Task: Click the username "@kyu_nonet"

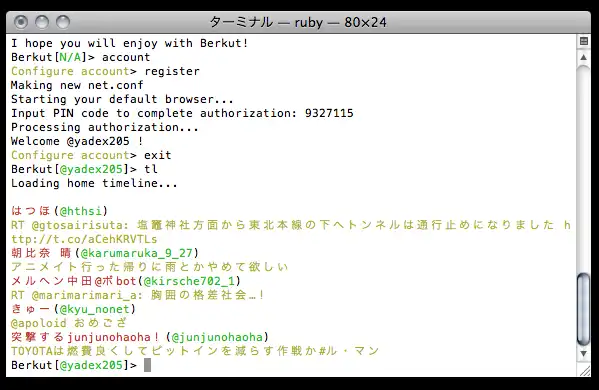Action: pyautogui.click(x=95, y=309)
